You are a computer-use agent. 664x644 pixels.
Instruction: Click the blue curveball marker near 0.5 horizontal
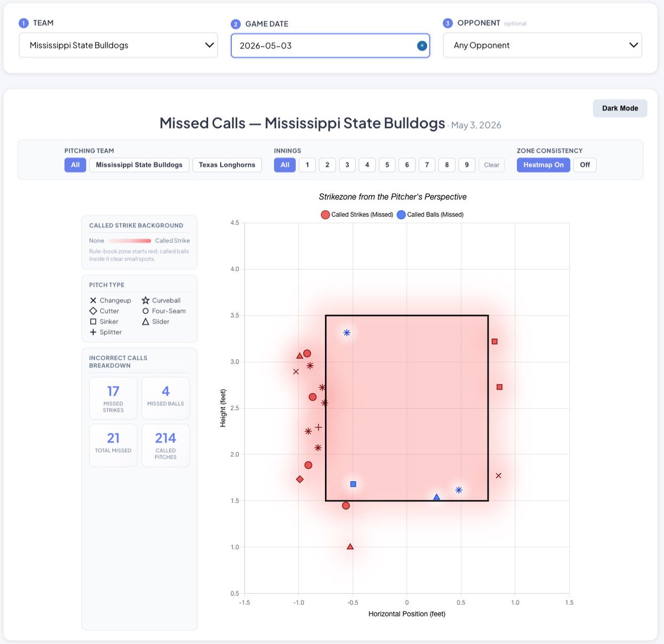pyautogui.click(x=459, y=490)
